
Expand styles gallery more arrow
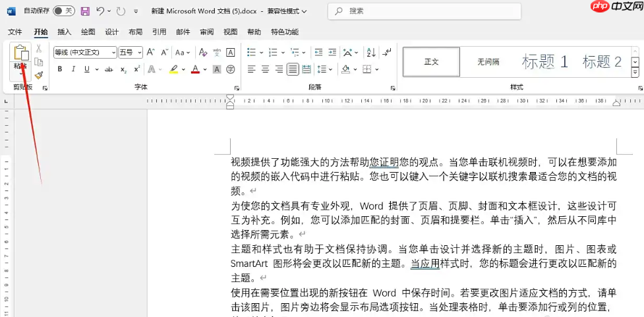(635, 72)
